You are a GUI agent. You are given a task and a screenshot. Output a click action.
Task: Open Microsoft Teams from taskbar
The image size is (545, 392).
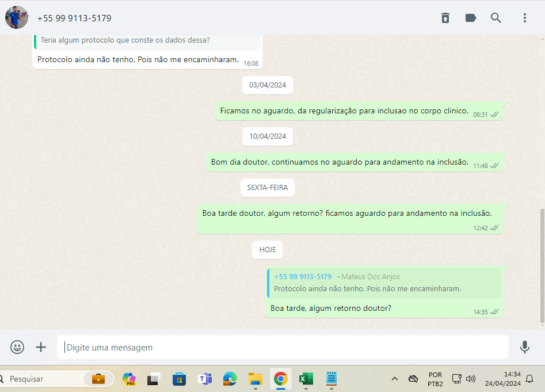(x=205, y=379)
